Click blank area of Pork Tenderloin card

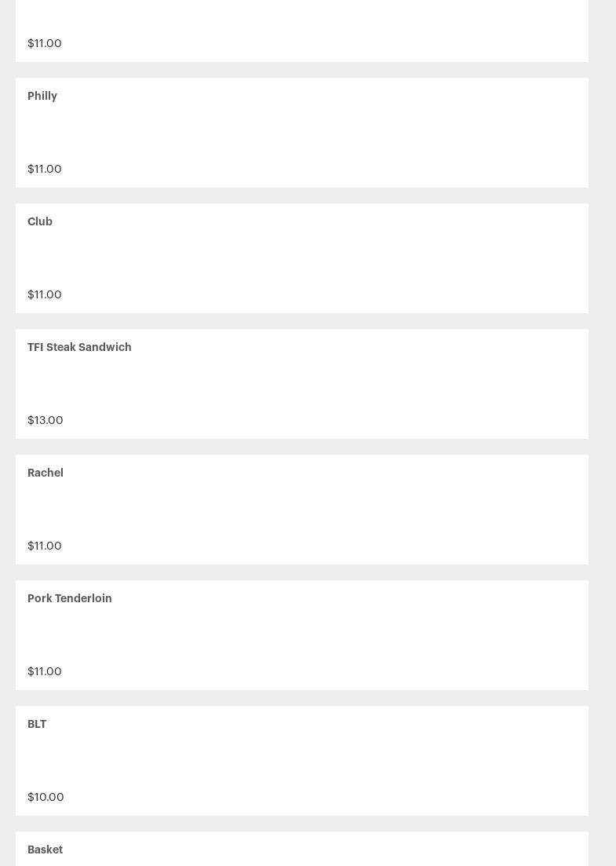pos(314,634)
